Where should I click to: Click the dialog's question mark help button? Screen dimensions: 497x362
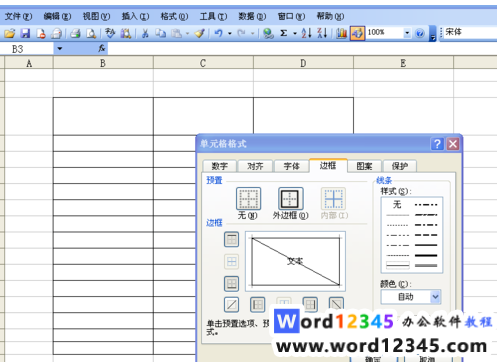click(x=437, y=144)
